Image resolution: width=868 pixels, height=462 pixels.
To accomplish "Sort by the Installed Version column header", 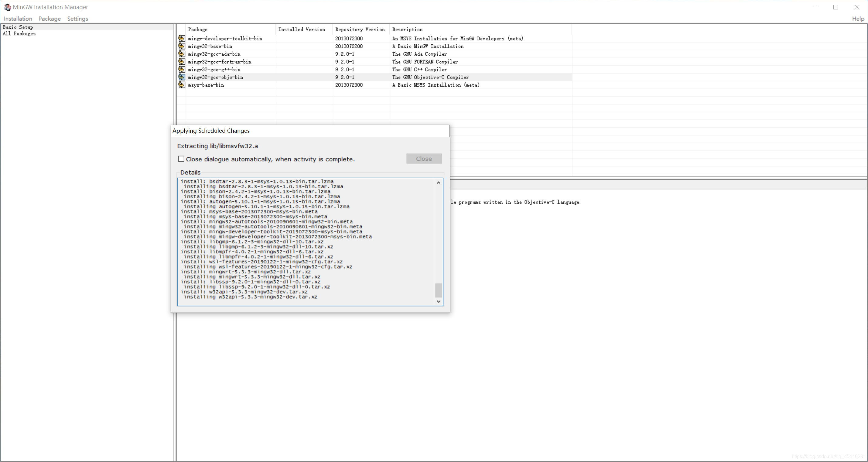I will 304,29.
